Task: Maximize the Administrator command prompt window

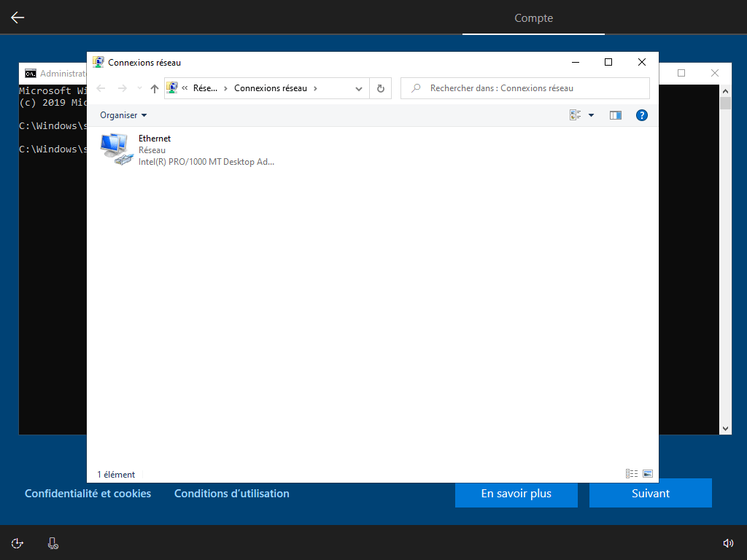Action: coord(681,73)
